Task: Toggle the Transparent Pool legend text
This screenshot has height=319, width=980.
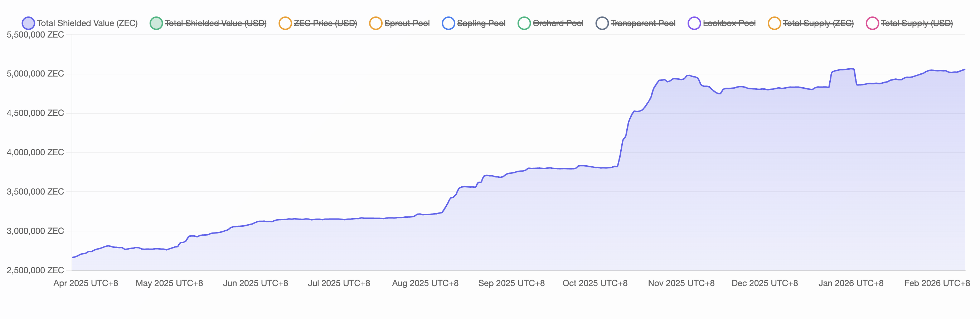Action: click(643, 23)
